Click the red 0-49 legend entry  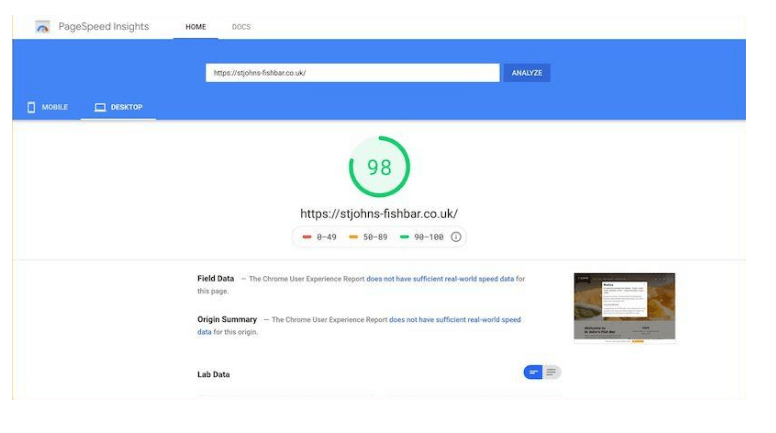[x=320, y=237]
